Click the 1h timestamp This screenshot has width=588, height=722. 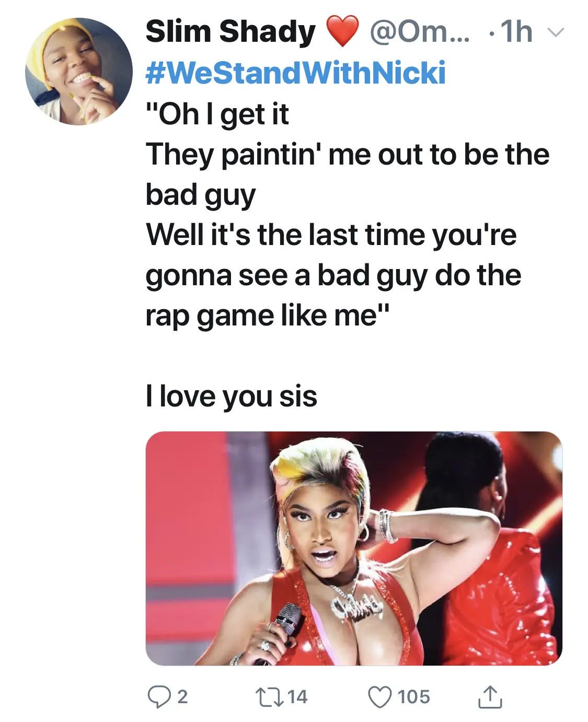(515, 32)
